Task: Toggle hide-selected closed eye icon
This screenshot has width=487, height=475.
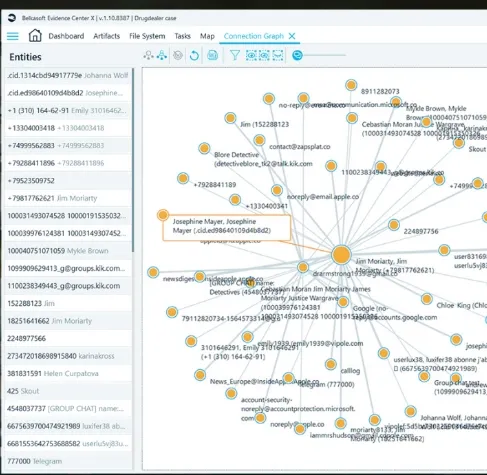Action: 278,55
